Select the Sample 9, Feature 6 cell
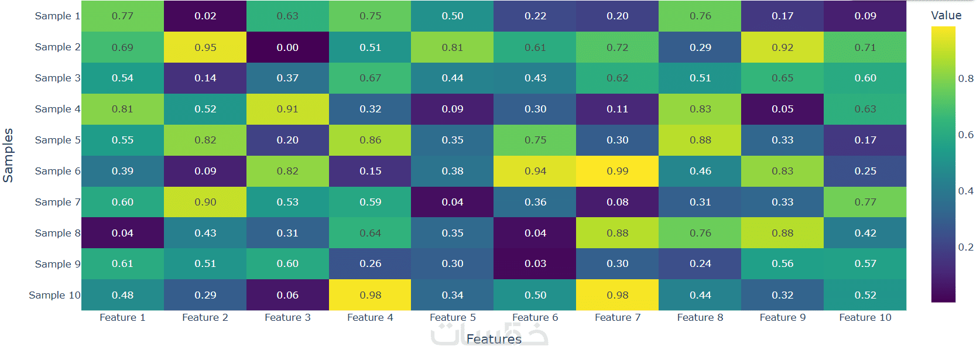Screen dimensions: 980x353 pos(535,263)
